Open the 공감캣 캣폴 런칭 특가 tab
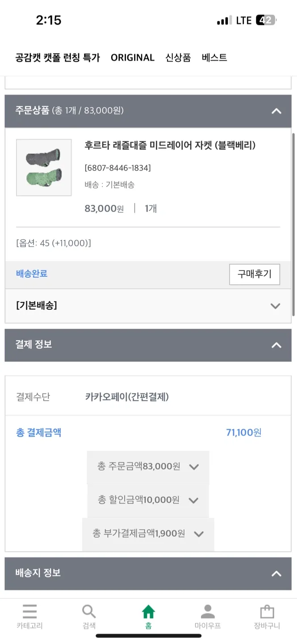The width and height of the screenshot is (297, 644). coord(58,58)
